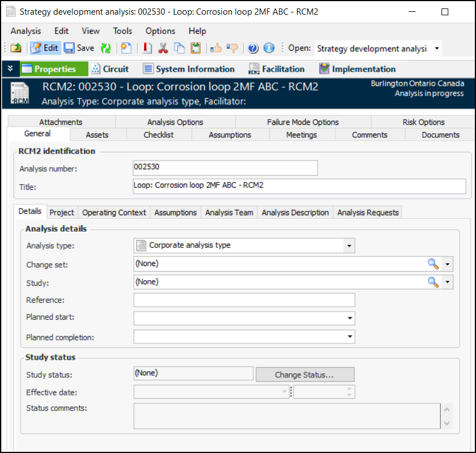The height and width of the screenshot is (453, 476).
Task: Open the Planned completion date dropdown
Action: pyautogui.click(x=349, y=337)
